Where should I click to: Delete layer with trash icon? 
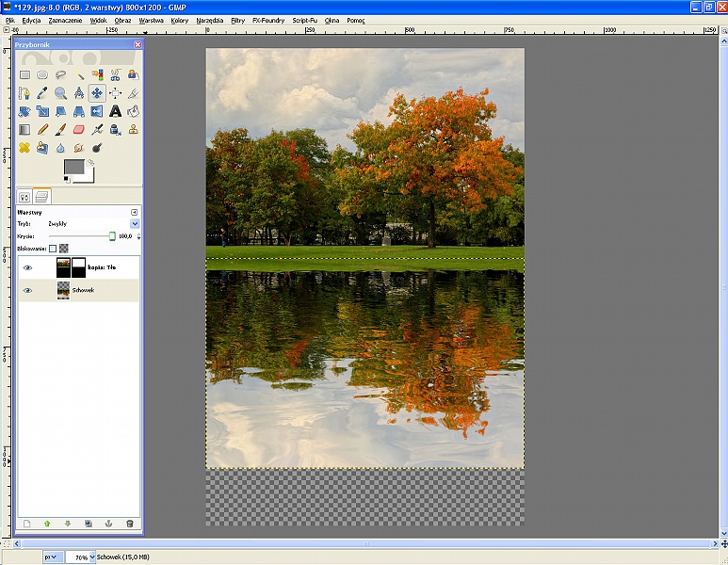point(130,524)
